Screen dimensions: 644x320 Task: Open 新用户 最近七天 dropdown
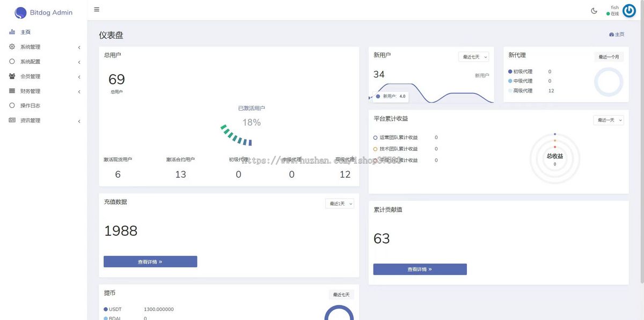click(474, 57)
